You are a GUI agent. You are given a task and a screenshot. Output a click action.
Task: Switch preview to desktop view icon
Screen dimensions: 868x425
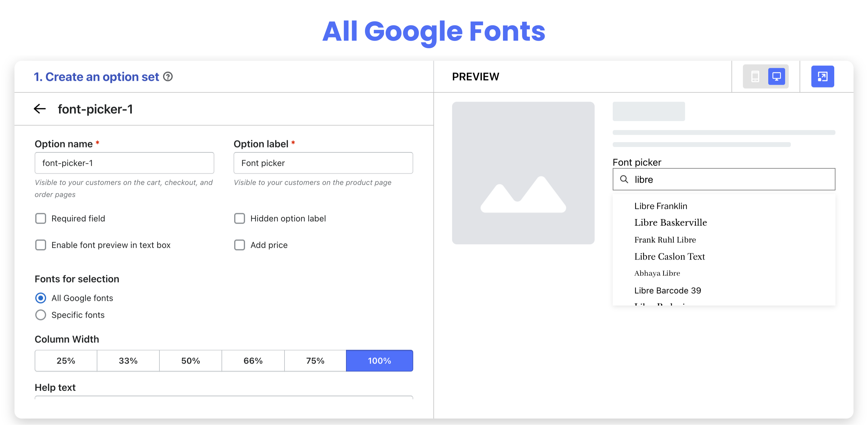(x=776, y=77)
